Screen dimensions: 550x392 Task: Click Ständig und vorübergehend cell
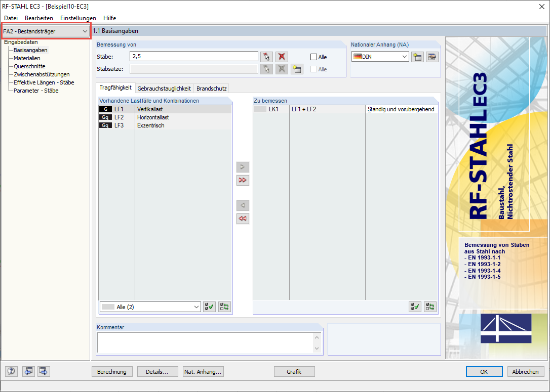[401, 109]
